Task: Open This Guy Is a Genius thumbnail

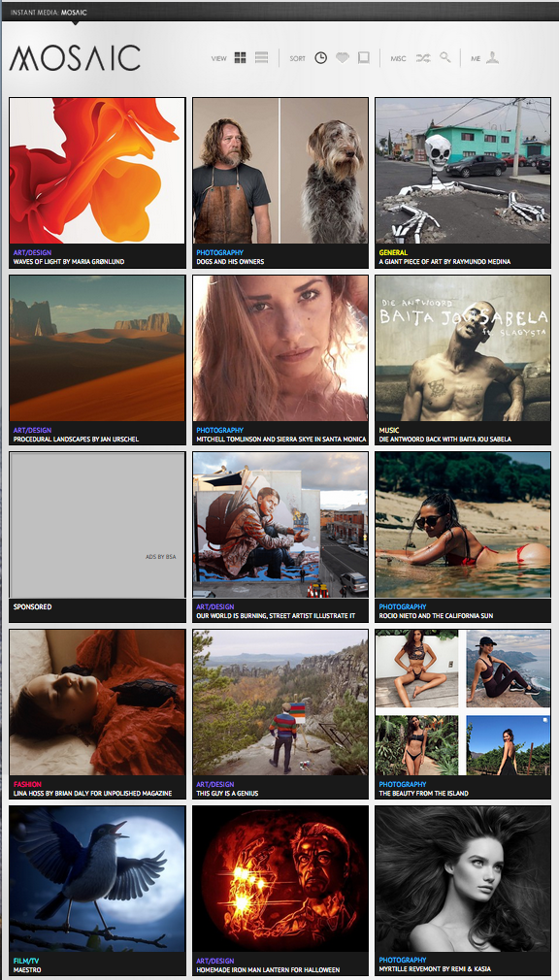Action: click(x=280, y=702)
